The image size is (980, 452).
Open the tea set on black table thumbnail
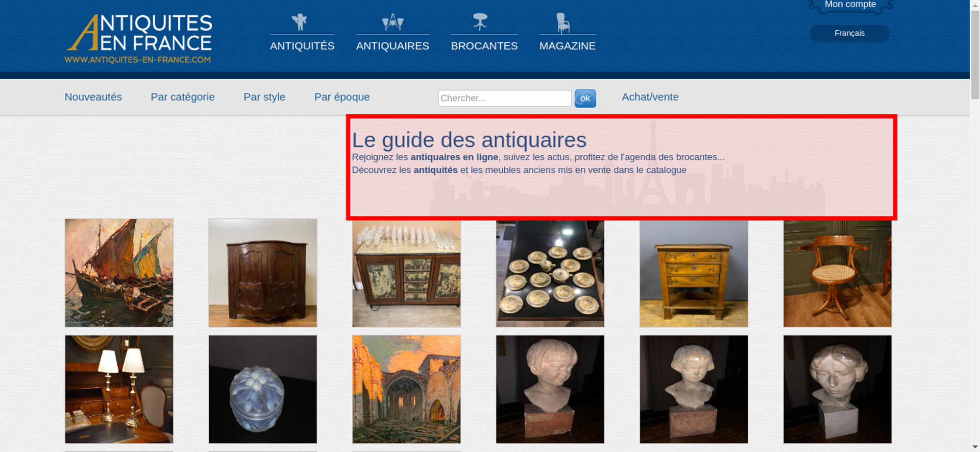point(550,273)
